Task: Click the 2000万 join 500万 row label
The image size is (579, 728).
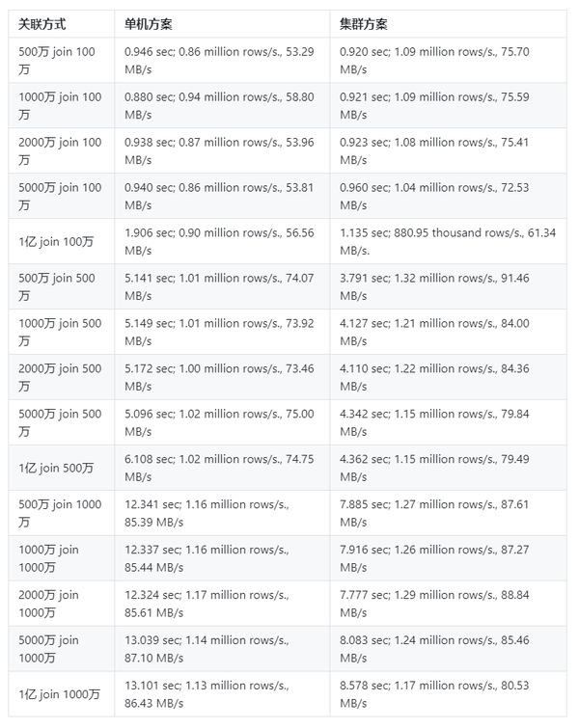Action: [60, 377]
